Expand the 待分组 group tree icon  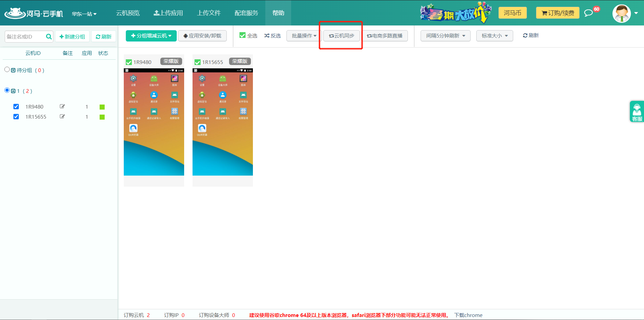tap(13, 70)
